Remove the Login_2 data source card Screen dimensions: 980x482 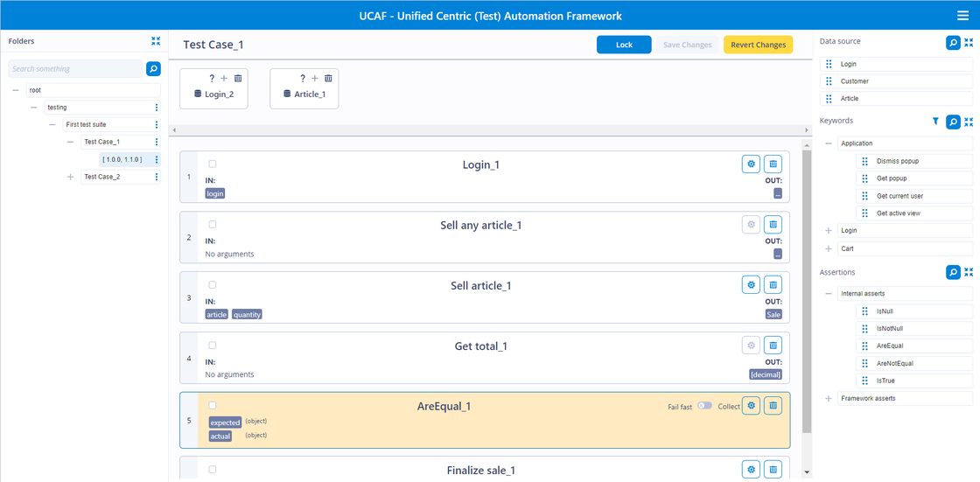[238, 78]
